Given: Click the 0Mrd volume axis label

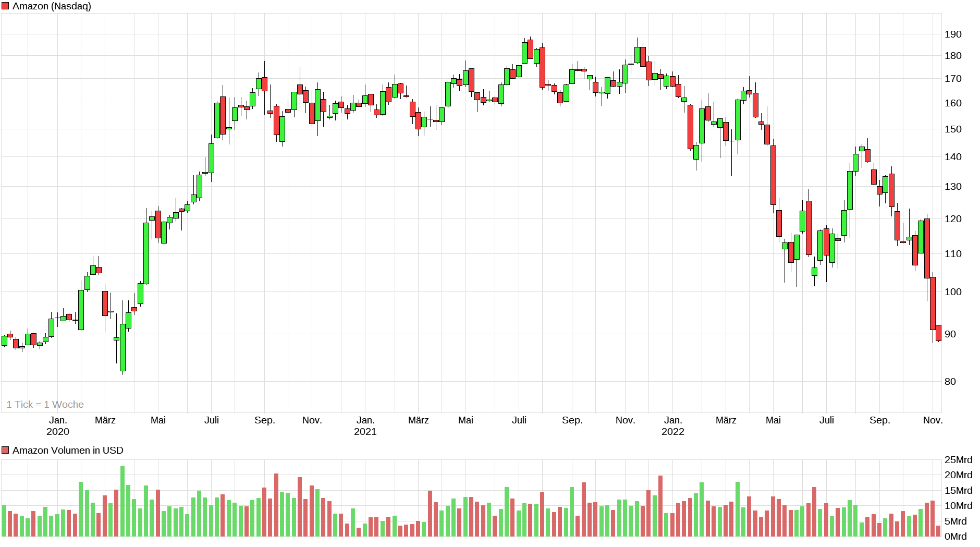Looking at the screenshot, I should (x=955, y=537).
